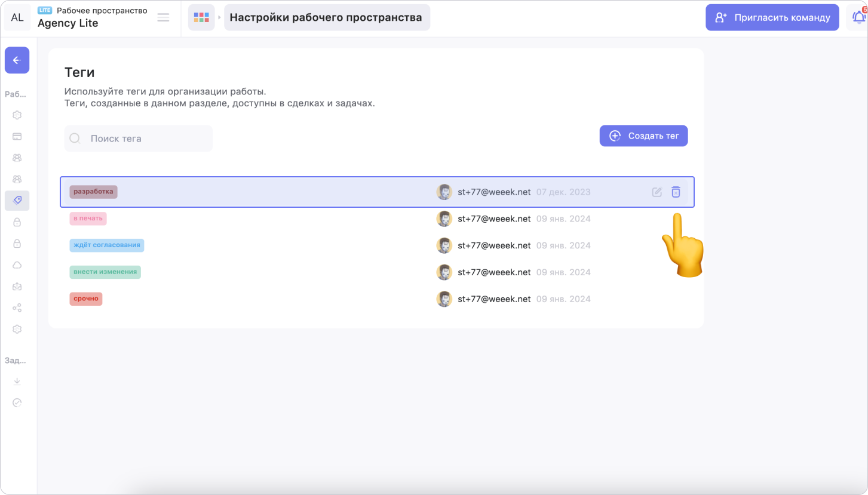Viewport: 868px width, 495px height.
Task: Click Пригласить команду button
Action: pyautogui.click(x=772, y=17)
